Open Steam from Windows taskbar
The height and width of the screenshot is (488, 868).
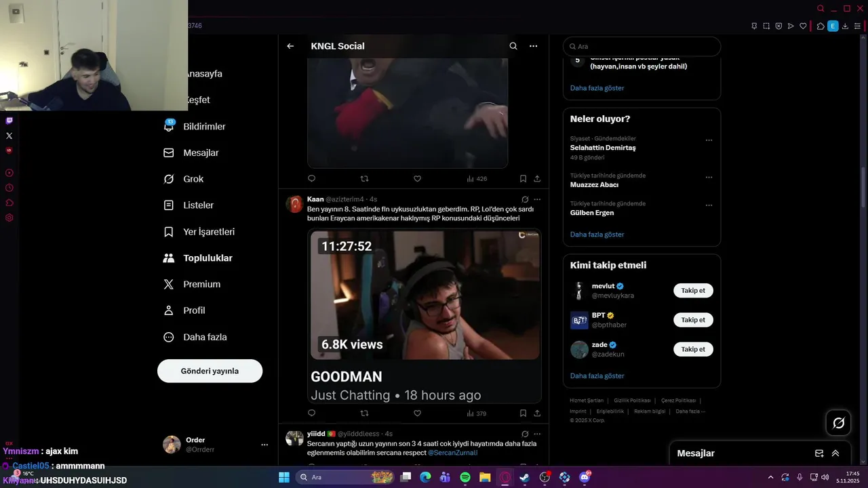[524, 477]
